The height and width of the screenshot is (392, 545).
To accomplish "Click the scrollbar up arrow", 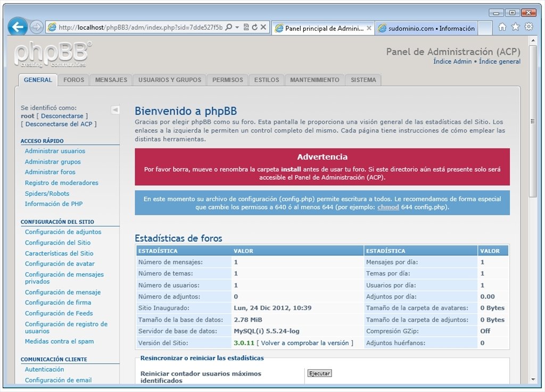I will 532,40.
